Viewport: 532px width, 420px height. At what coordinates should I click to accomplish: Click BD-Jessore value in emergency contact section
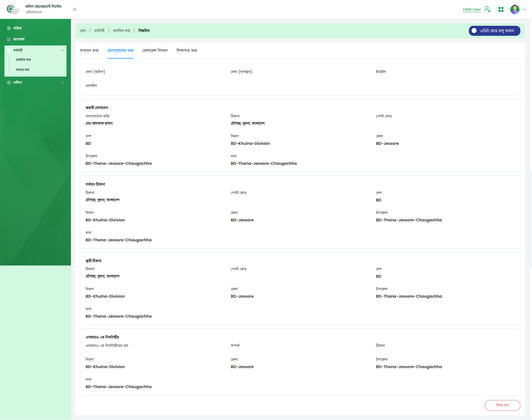[x=387, y=144]
